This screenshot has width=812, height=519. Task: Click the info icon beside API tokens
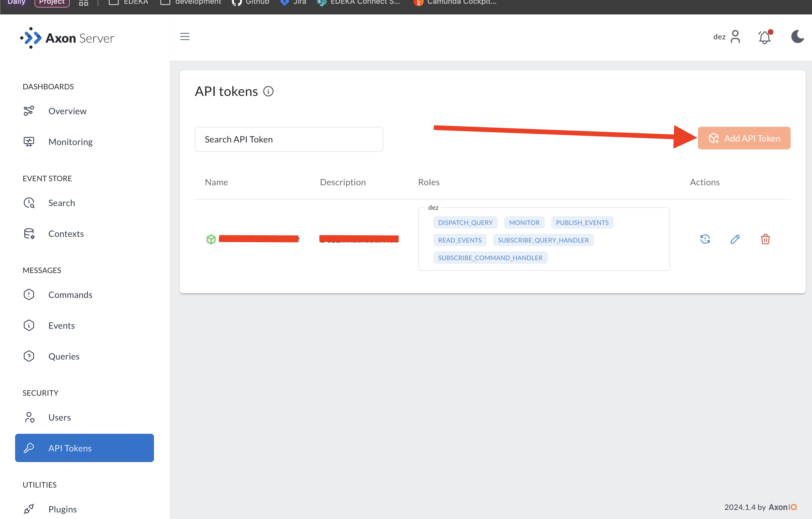[x=268, y=92]
